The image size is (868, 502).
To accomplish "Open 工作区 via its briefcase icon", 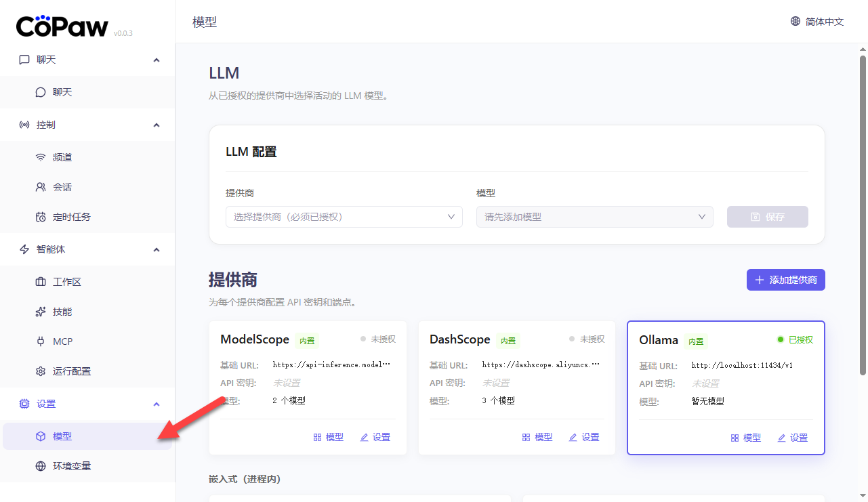I will pos(41,282).
